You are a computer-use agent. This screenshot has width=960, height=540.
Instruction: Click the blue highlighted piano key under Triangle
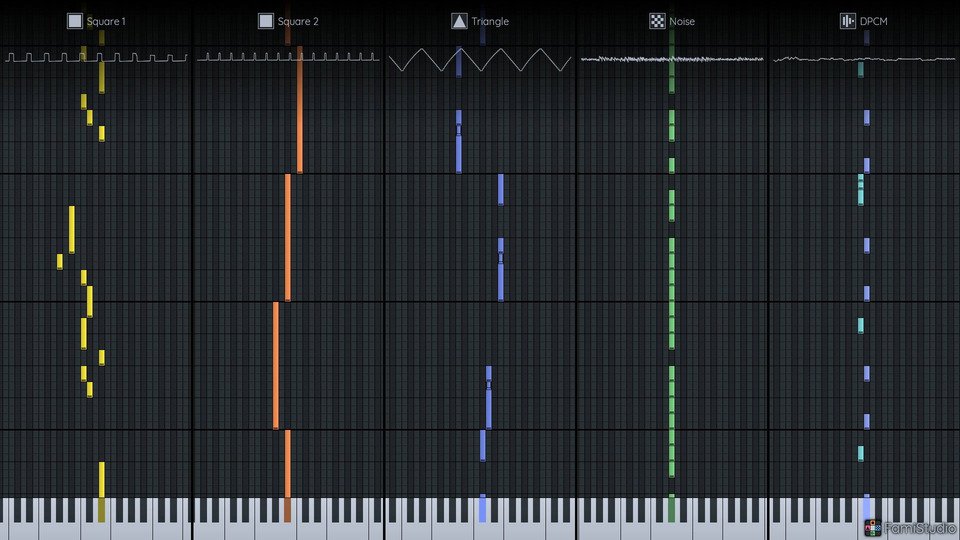coord(482,509)
